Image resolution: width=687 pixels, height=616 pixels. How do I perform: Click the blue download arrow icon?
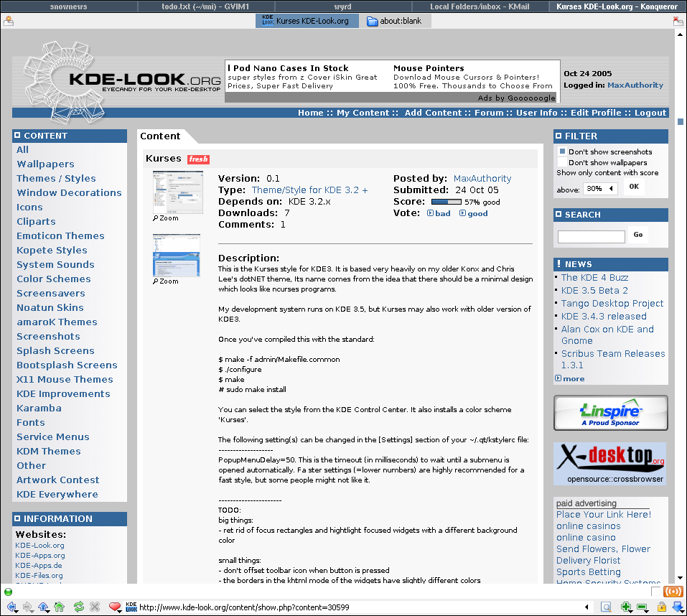click(x=678, y=607)
